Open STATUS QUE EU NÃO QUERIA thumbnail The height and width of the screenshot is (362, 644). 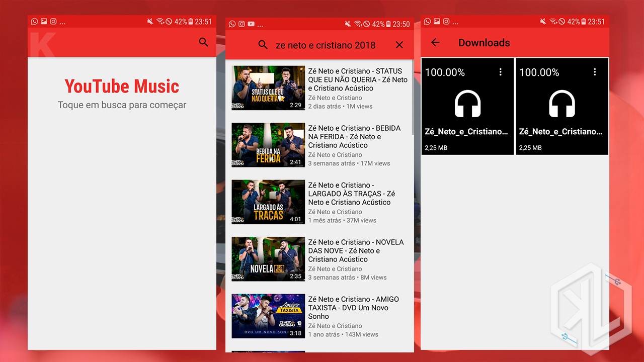268,88
